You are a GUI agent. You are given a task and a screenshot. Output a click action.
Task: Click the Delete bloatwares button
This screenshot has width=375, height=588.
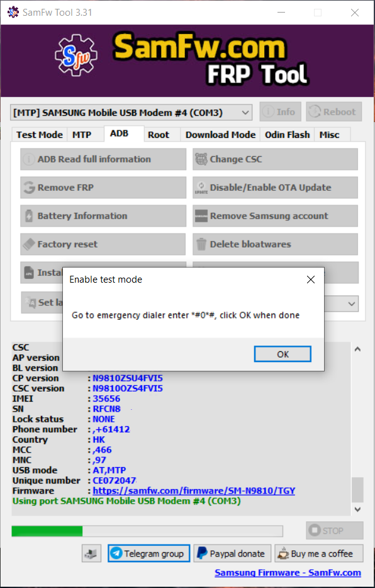pyautogui.click(x=276, y=244)
